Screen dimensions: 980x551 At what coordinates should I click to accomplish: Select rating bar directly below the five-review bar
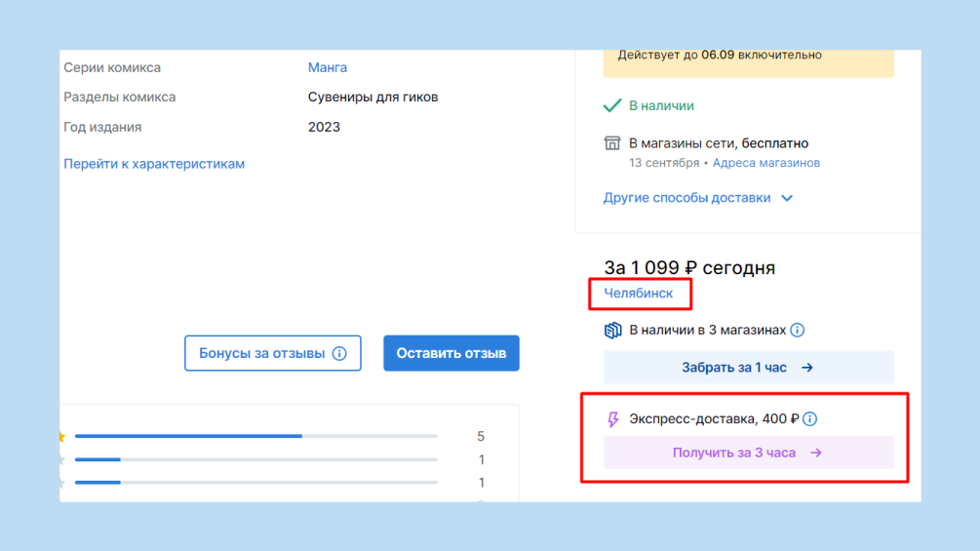tap(255, 459)
